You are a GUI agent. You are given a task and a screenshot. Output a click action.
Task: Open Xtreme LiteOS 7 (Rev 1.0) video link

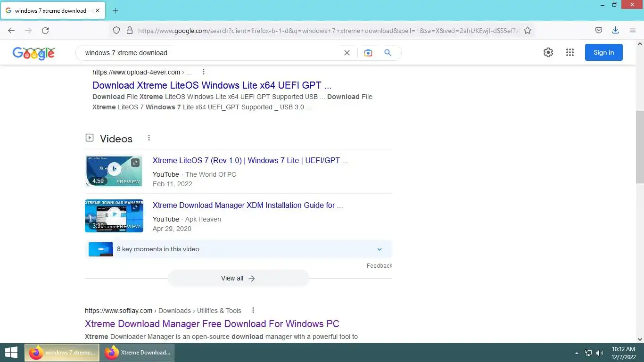pyautogui.click(x=250, y=160)
